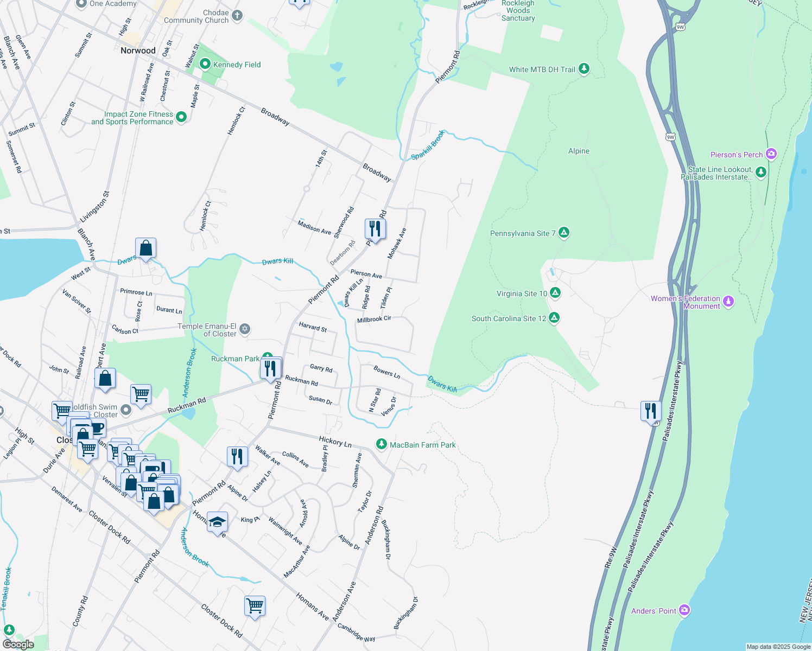
Task: Click the Cambridge Way street label
Action: [357, 633]
